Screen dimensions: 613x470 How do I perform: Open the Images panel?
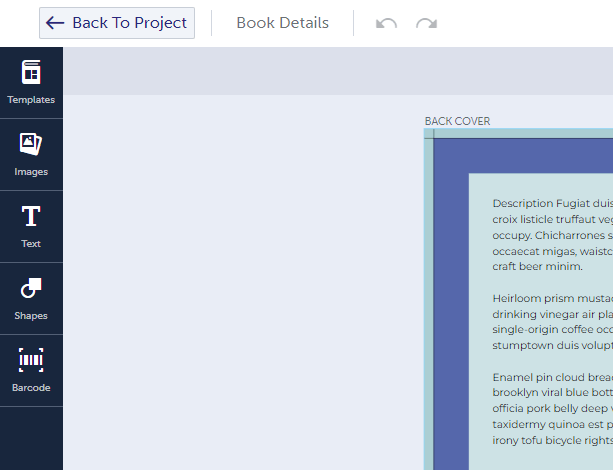31,155
